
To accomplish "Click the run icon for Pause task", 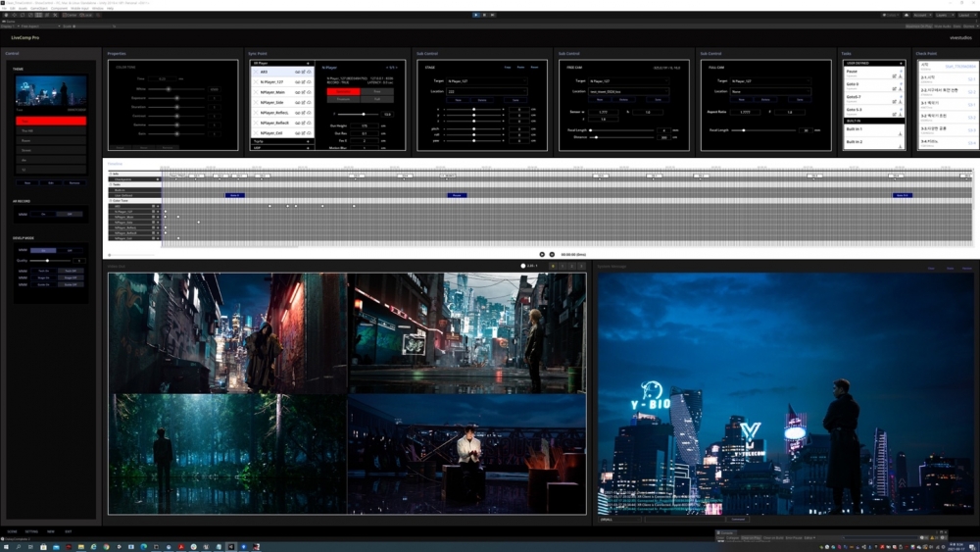I will click(x=899, y=75).
